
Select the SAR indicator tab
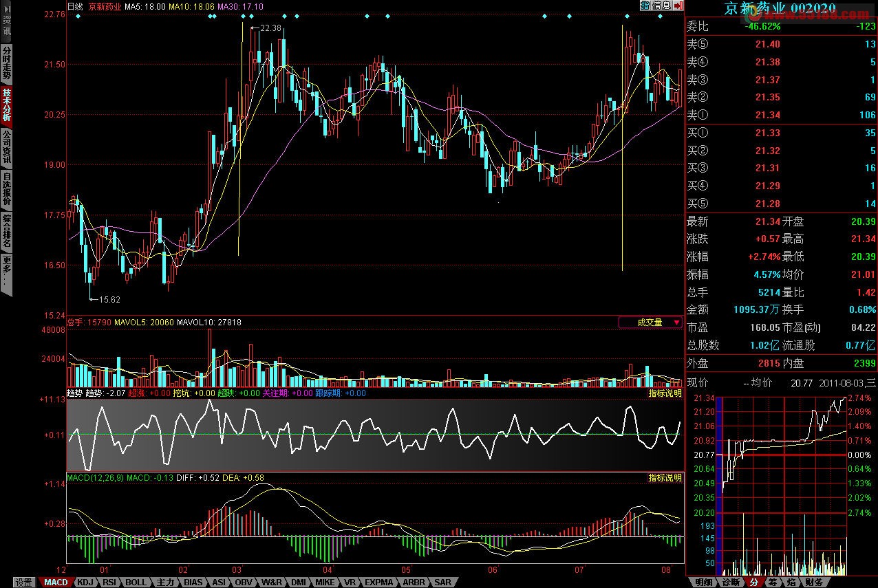coord(443,582)
